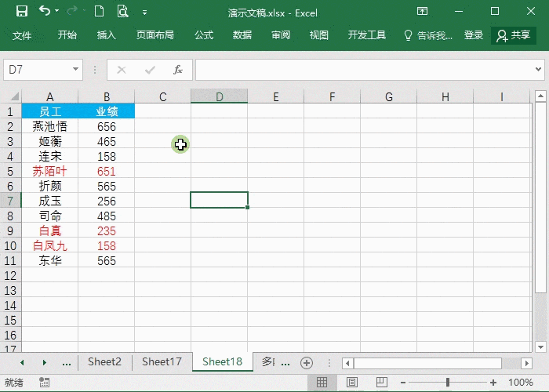Image resolution: width=549 pixels, height=392 pixels.
Task: Click the zoom slider handle
Action: click(448, 383)
